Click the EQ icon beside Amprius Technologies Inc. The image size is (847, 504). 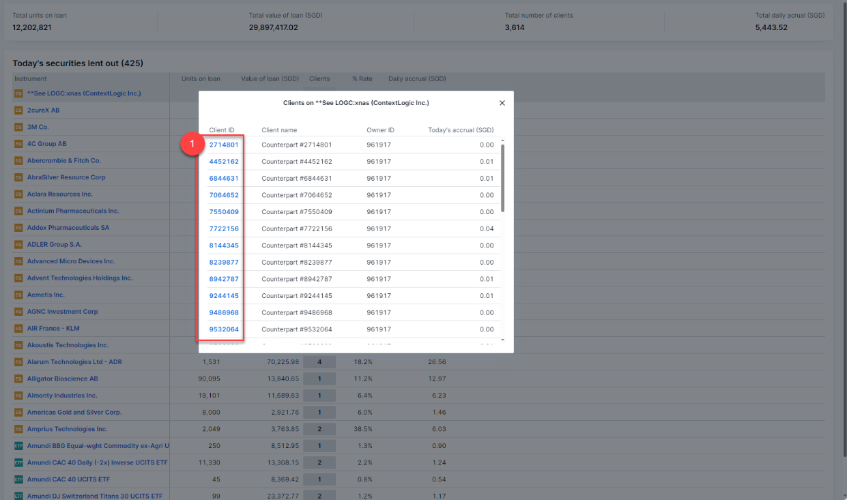[18, 429]
